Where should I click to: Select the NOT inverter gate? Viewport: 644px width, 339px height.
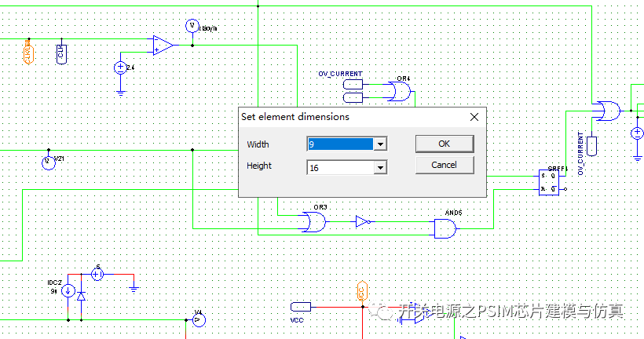click(363, 222)
